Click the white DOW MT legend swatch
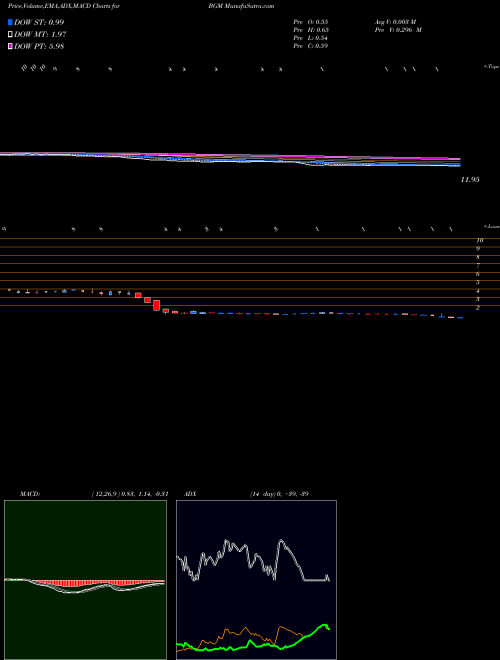 tap(11, 35)
